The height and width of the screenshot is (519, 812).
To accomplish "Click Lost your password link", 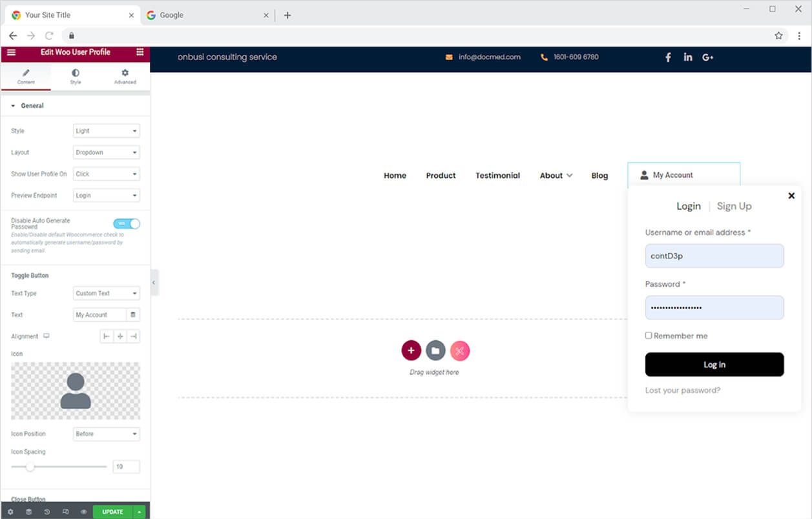I will (x=683, y=391).
